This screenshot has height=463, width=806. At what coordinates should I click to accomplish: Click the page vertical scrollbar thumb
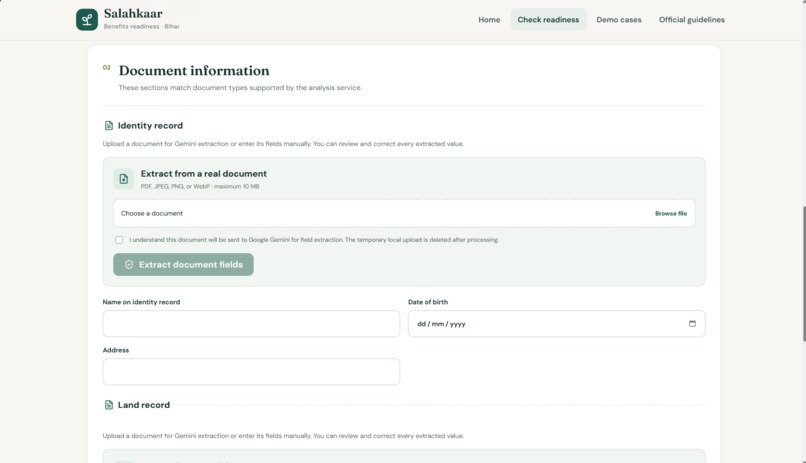pyautogui.click(x=804, y=273)
